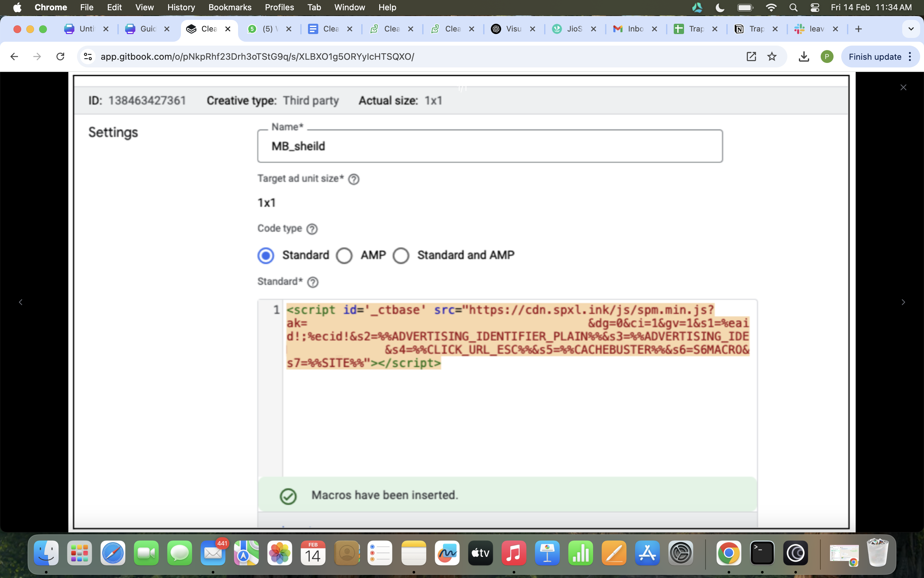Screen dimensions: 924x578
Task: Click date and time in menu bar
Action: tap(871, 7)
